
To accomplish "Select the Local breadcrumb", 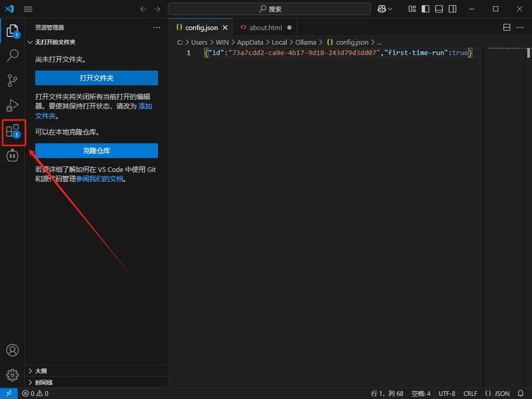I will [279, 43].
